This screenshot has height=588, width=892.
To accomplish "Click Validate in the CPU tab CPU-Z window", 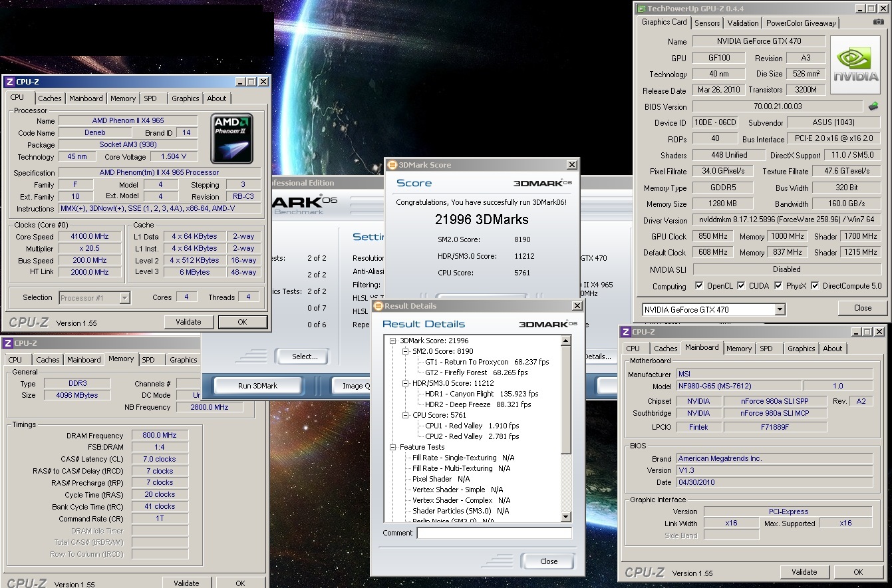I will point(188,322).
